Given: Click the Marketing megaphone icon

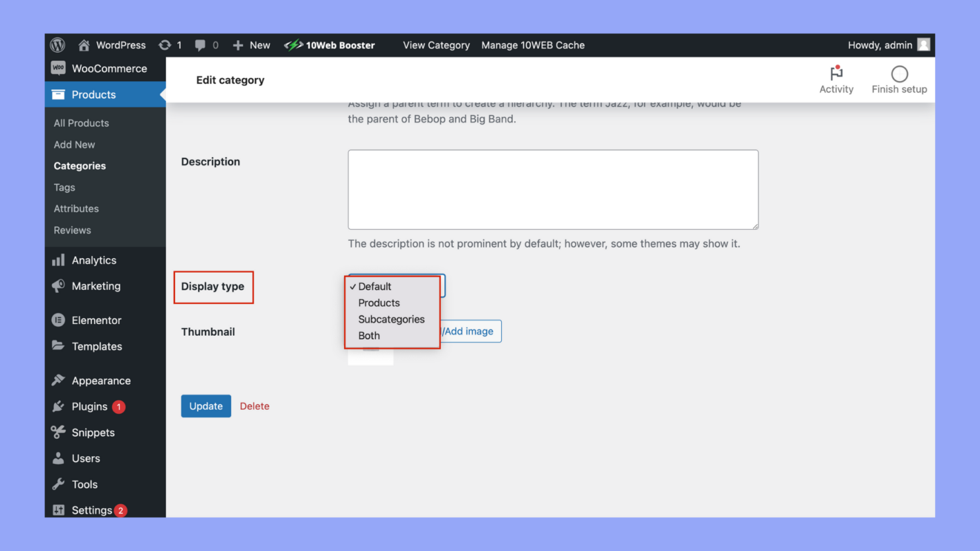Looking at the screenshot, I should [x=59, y=286].
